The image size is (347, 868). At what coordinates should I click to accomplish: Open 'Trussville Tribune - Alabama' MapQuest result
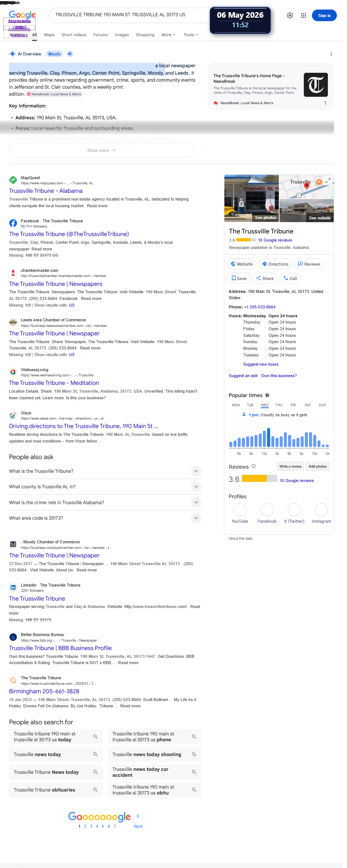tap(46, 191)
